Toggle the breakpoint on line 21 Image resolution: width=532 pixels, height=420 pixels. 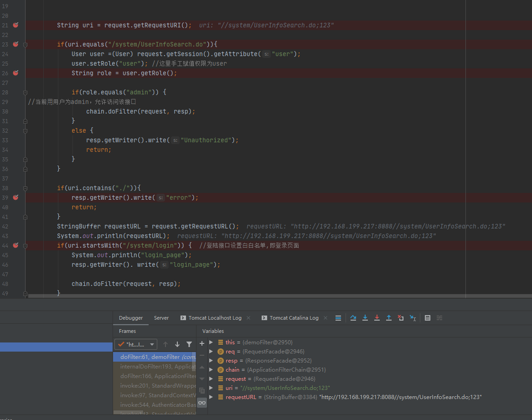click(15, 25)
